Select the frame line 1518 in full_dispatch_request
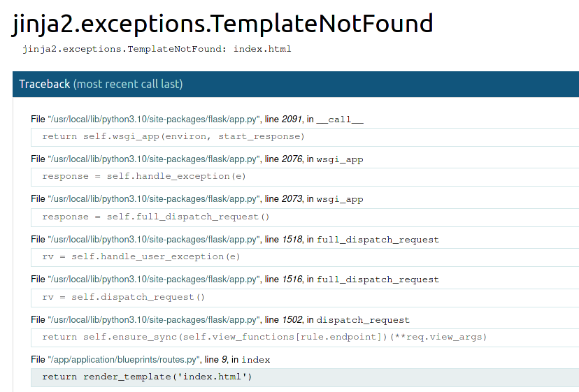This screenshot has width=579, height=392. [x=235, y=239]
